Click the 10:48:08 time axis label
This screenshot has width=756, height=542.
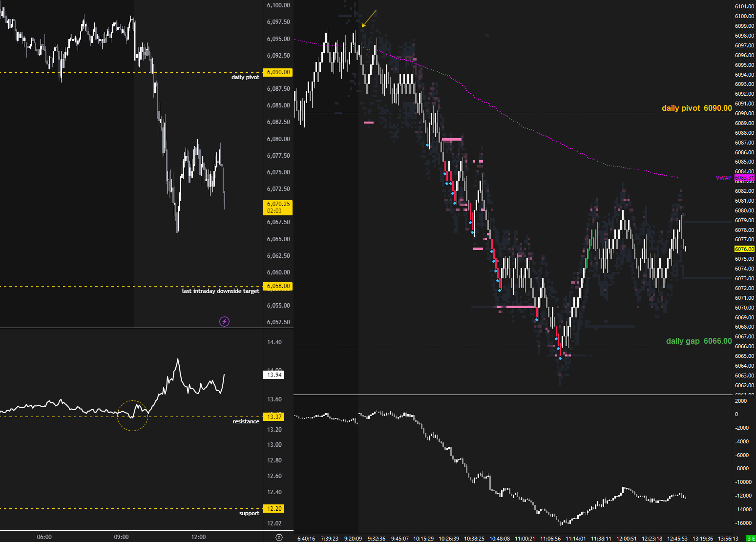click(500, 539)
